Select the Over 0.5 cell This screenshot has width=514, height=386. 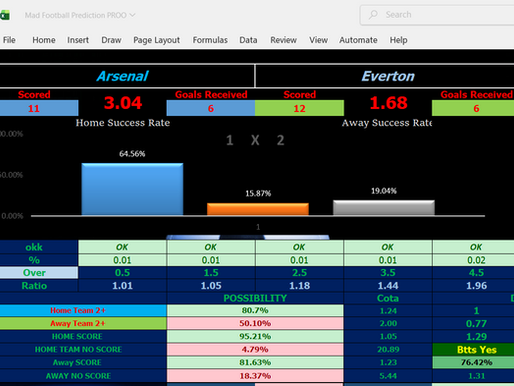[x=122, y=273]
